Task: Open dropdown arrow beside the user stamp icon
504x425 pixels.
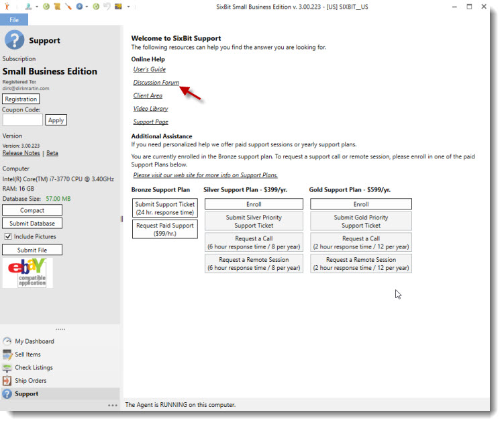Action: coord(37,7)
